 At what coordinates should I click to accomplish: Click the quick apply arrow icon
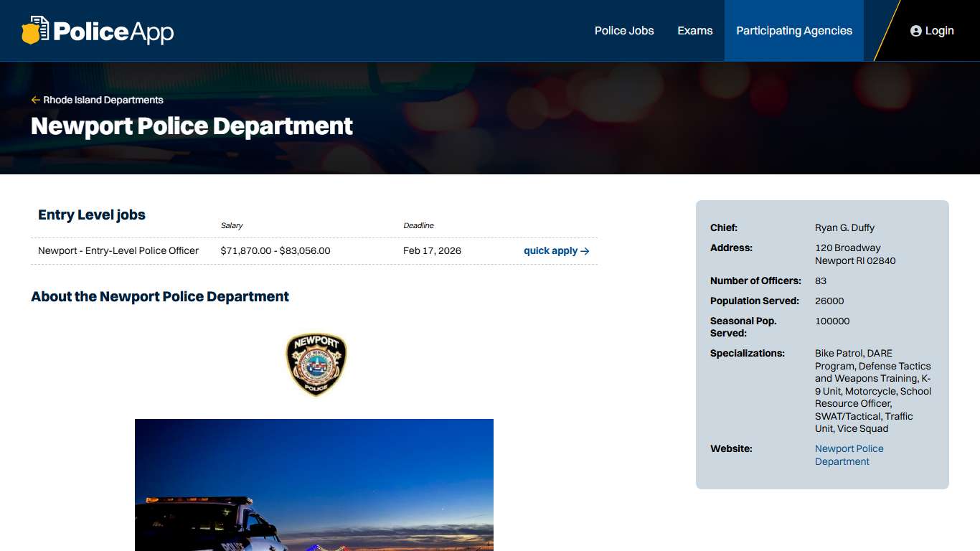tap(584, 251)
